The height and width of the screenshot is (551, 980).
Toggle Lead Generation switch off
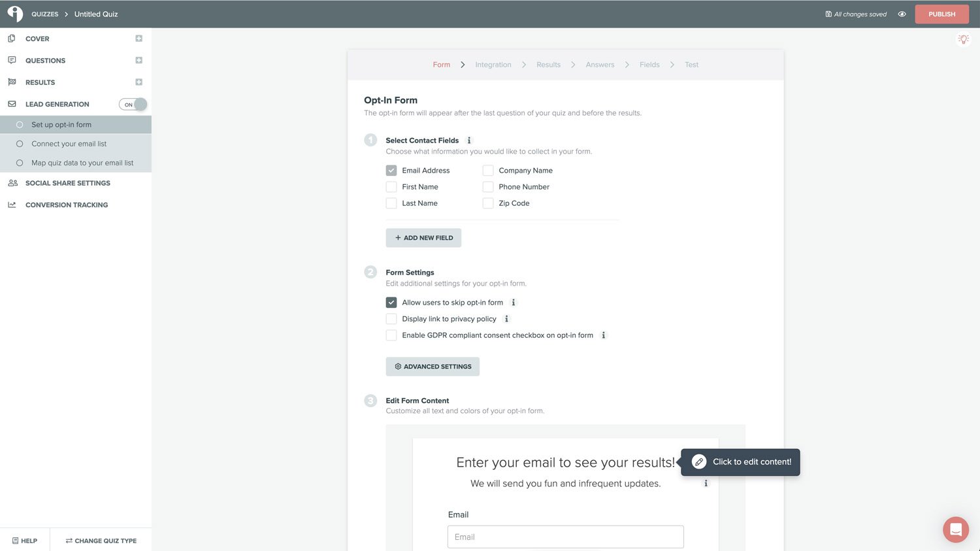coord(133,105)
